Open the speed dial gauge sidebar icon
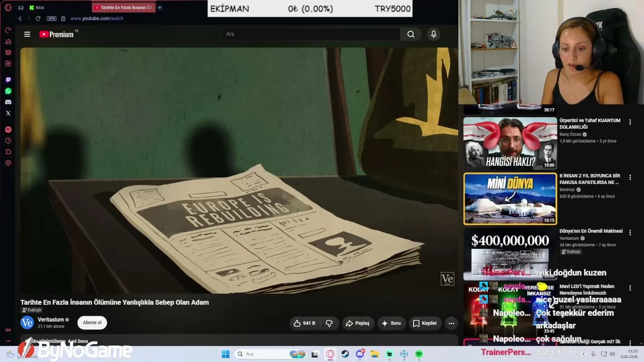The image size is (644, 362). tap(8, 30)
